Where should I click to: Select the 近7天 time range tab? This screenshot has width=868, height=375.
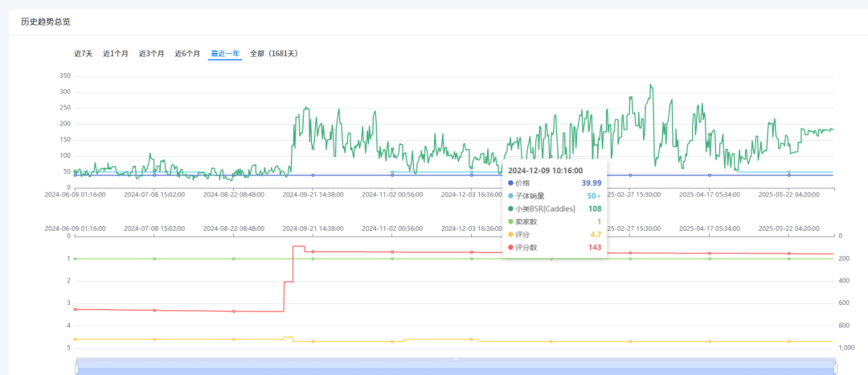click(83, 54)
